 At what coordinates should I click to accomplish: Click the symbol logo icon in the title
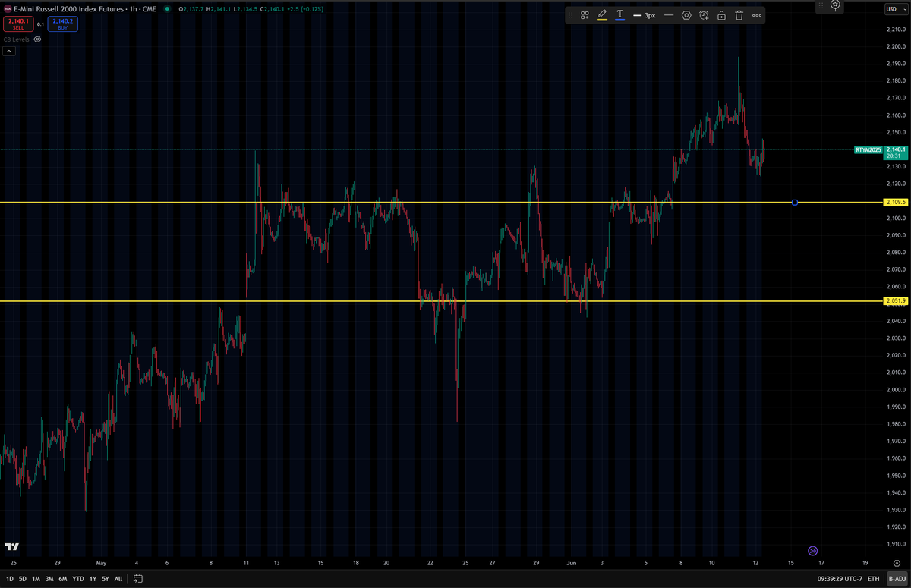(8, 9)
